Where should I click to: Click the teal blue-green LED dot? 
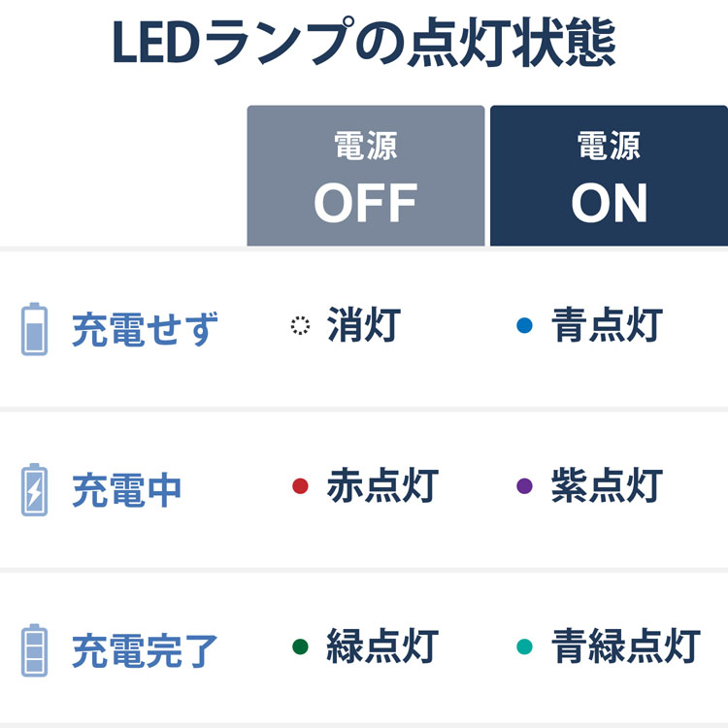click(524, 646)
